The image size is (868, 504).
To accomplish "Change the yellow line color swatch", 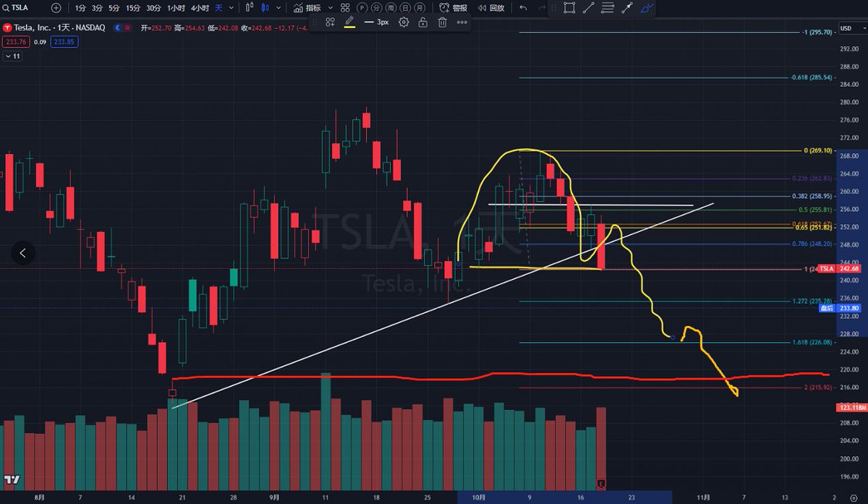I will pyautogui.click(x=350, y=22).
